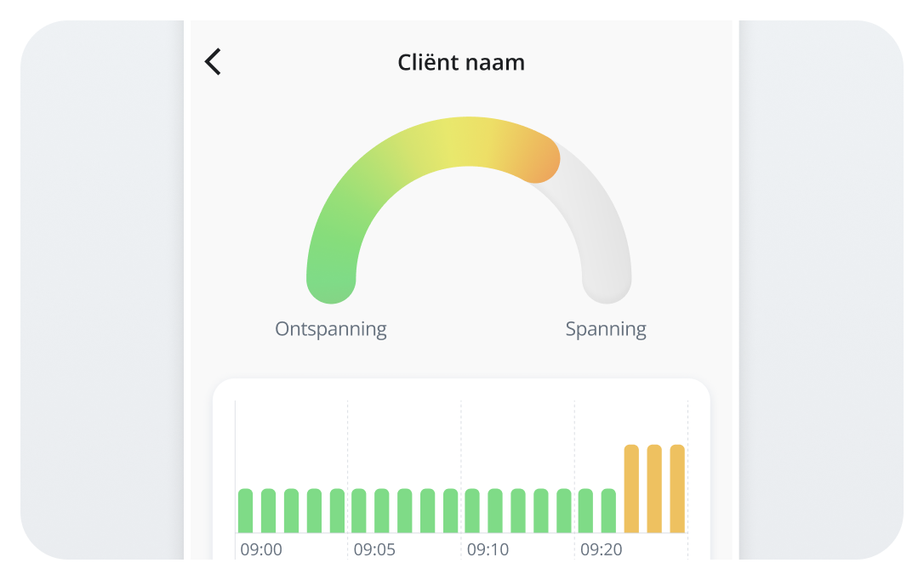Select the Spanning label
Screen dimensions: 924x580
(606, 328)
